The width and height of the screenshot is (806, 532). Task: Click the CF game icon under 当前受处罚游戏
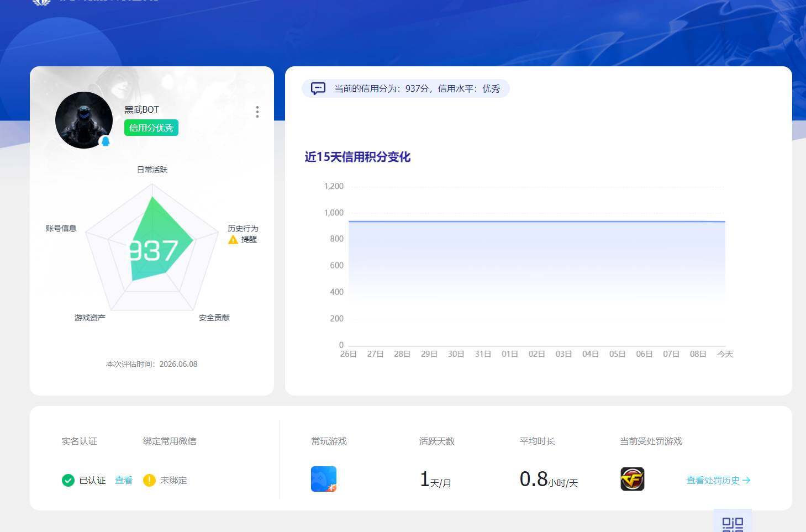(633, 479)
